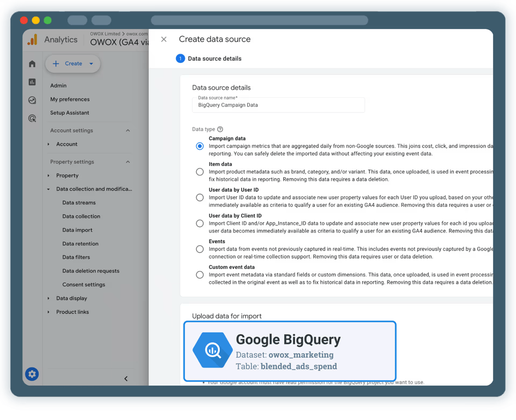This screenshot has width=516, height=420.
Task: Select the Item data radio button
Action: (x=200, y=172)
